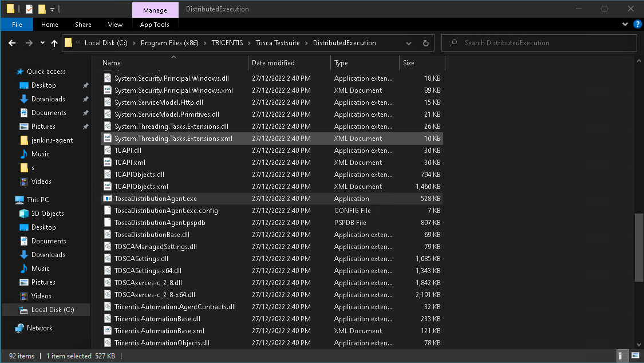The width and height of the screenshot is (644, 363).
Task: Open the address bar history dropdown
Action: (x=409, y=43)
